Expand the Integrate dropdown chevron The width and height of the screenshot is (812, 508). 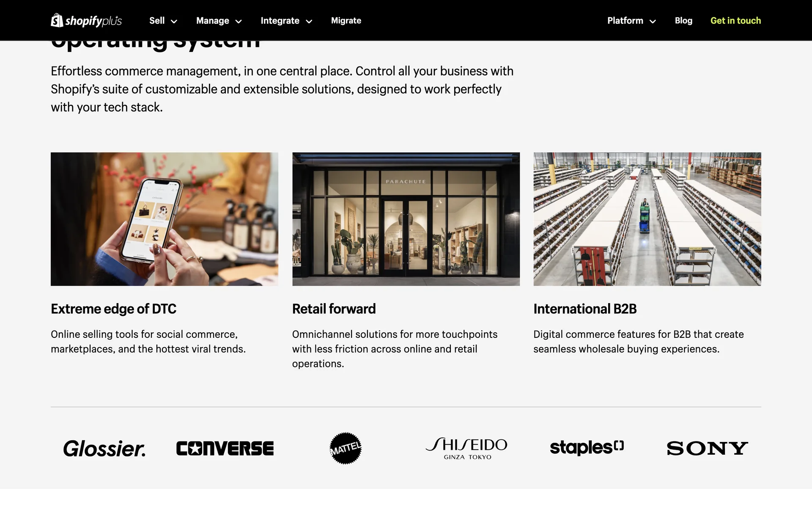coord(309,21)
